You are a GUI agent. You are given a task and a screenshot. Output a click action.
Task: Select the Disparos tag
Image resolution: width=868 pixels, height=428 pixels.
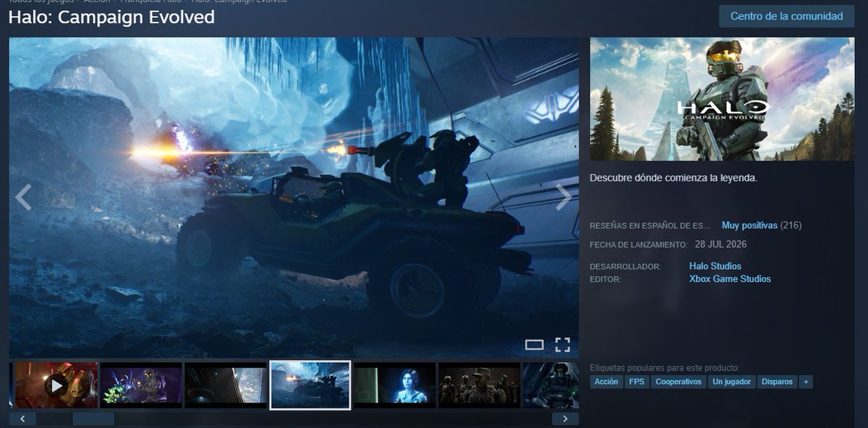777,382
